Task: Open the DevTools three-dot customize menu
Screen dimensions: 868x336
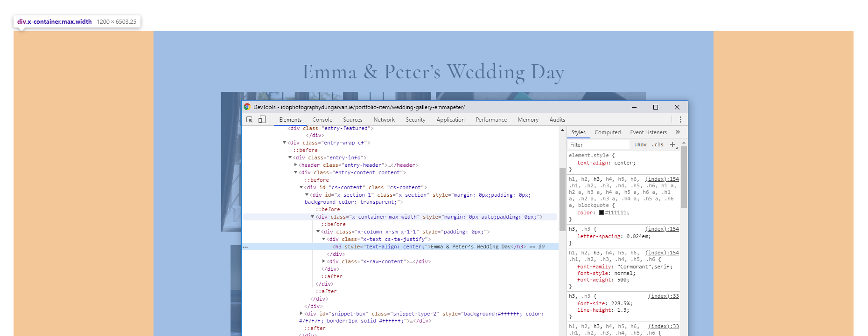Action: (680, 120)
